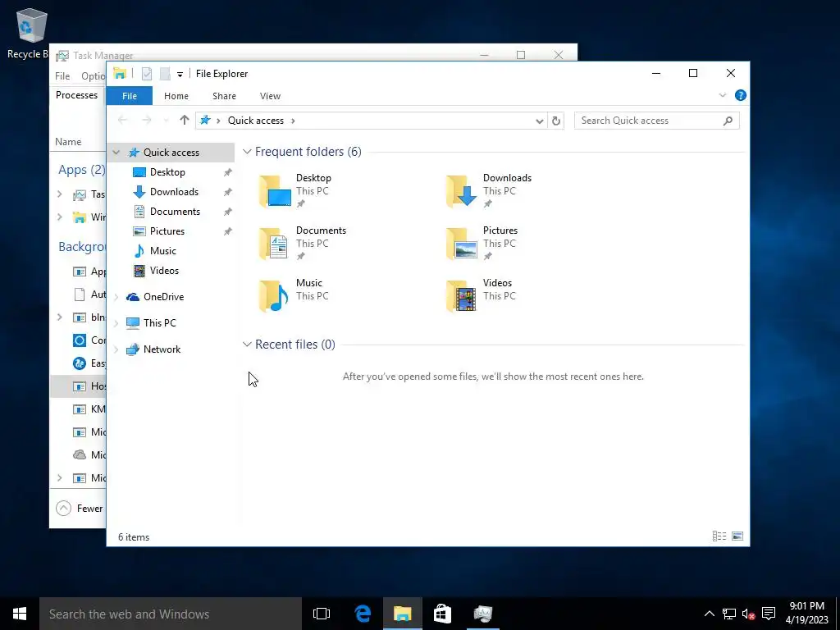840x630 pixels.
Task: Click Fewer details in Task Manager
Action: click(x=80, y=509)
